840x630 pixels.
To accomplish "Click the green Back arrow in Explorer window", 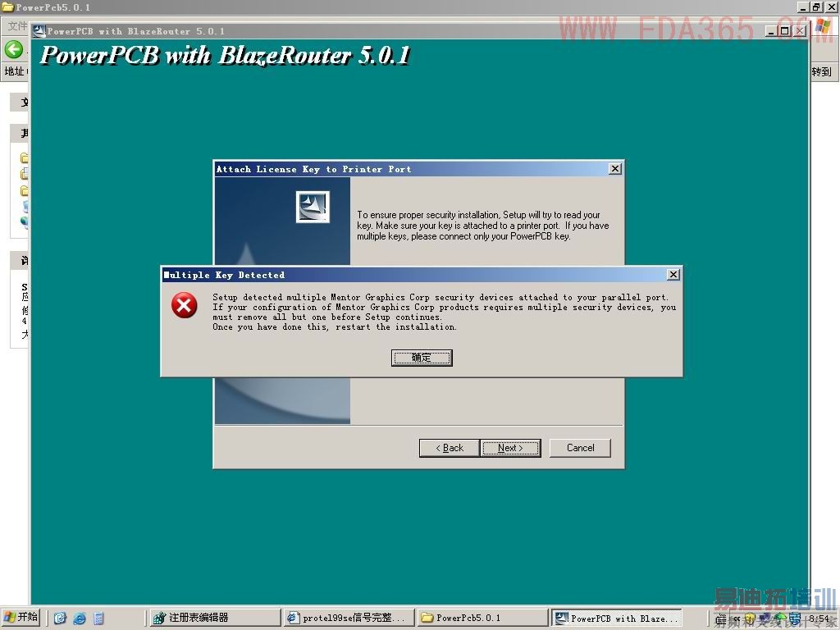I will pyautogui.click(x=13, y=50).
